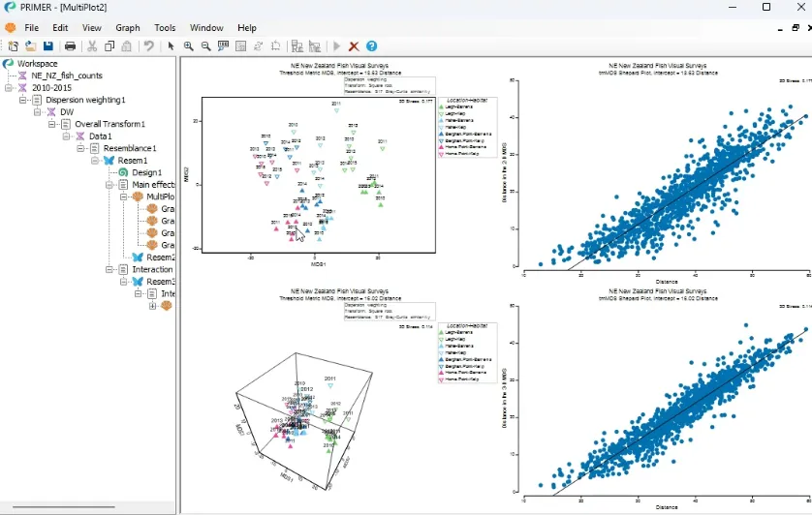Click the save (floppy disk) toolbar icon

[x=48, y=46]
